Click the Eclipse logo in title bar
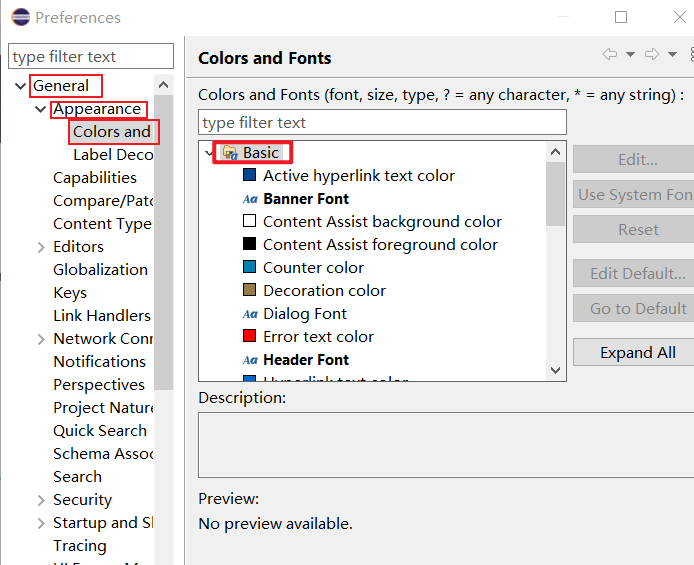Viewport: 694px width, 565px height. tap(20, 17)
